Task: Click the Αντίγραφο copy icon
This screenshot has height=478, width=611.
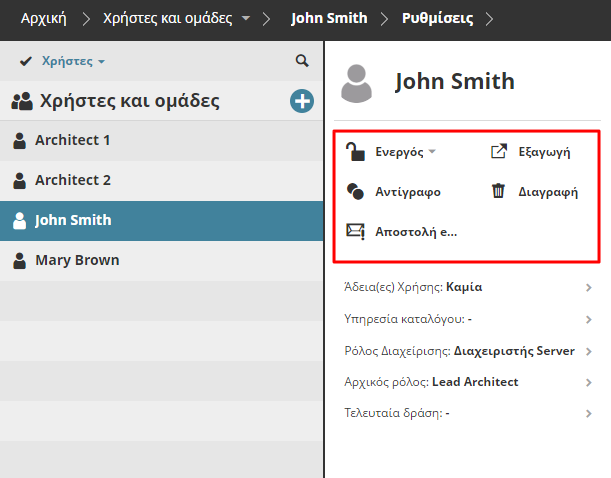Action: (355, 191)
